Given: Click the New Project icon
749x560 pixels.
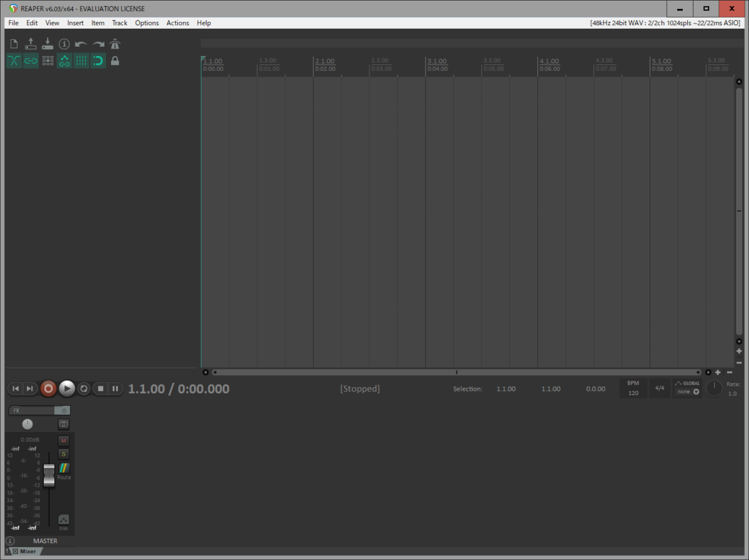Looking at the screenshot, I should pos(14,44).
